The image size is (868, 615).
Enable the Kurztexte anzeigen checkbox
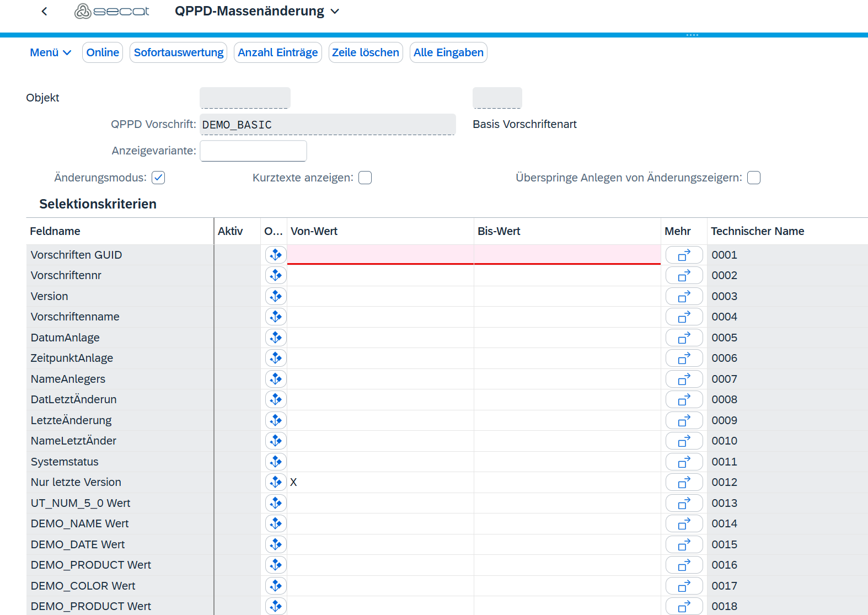[x=365, y=178]
